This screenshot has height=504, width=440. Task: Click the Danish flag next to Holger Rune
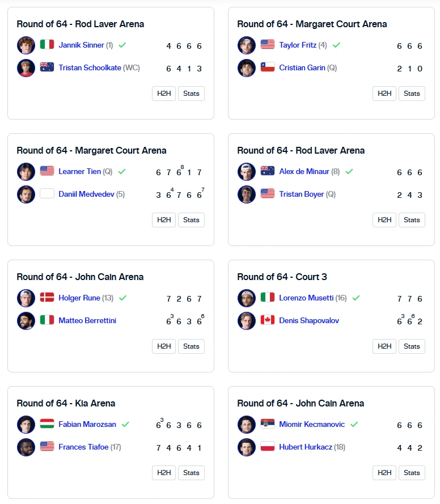(x=47, y=297)
